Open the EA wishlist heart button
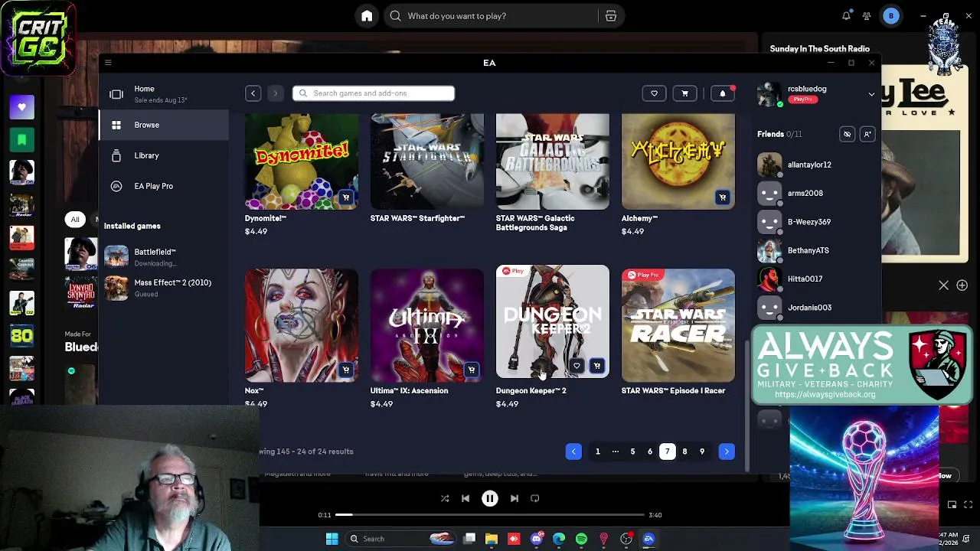980x551 pixels. pyautogui.click(x=654, y=93)
